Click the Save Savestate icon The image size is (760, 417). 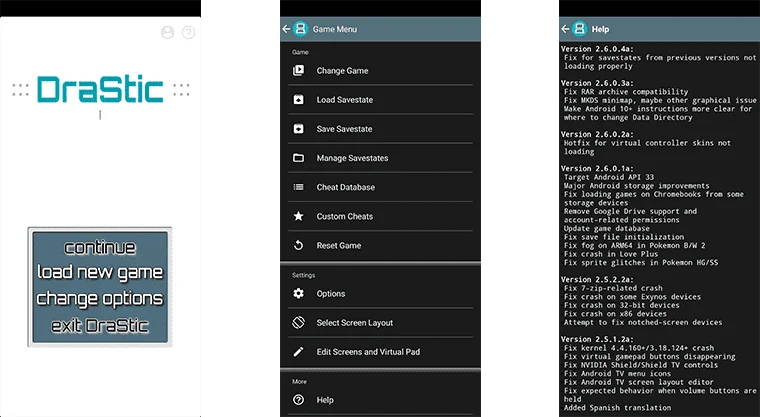point(299,129)
